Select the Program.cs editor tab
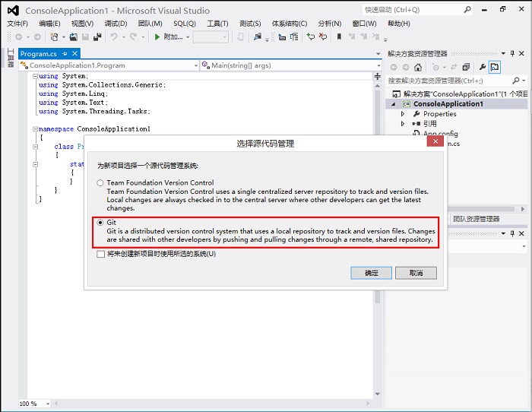This screenshot has height=412, width=532. (38, 54)
